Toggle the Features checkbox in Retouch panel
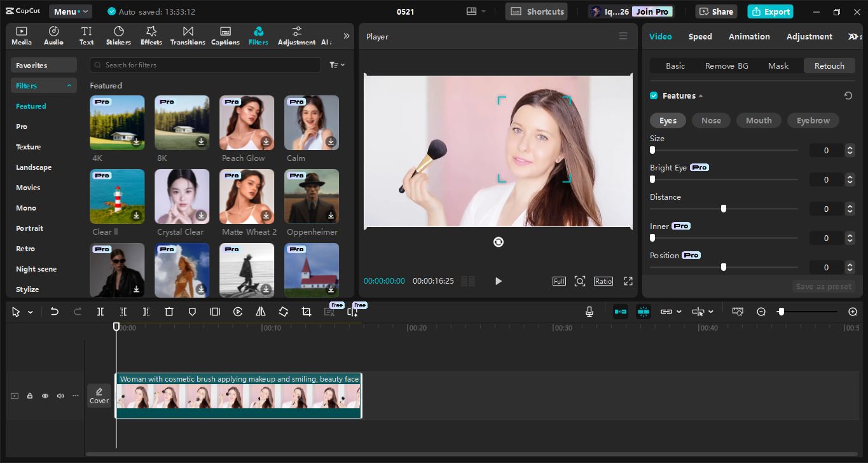Viewport: 868px width, 463px height. click(653, 95)
